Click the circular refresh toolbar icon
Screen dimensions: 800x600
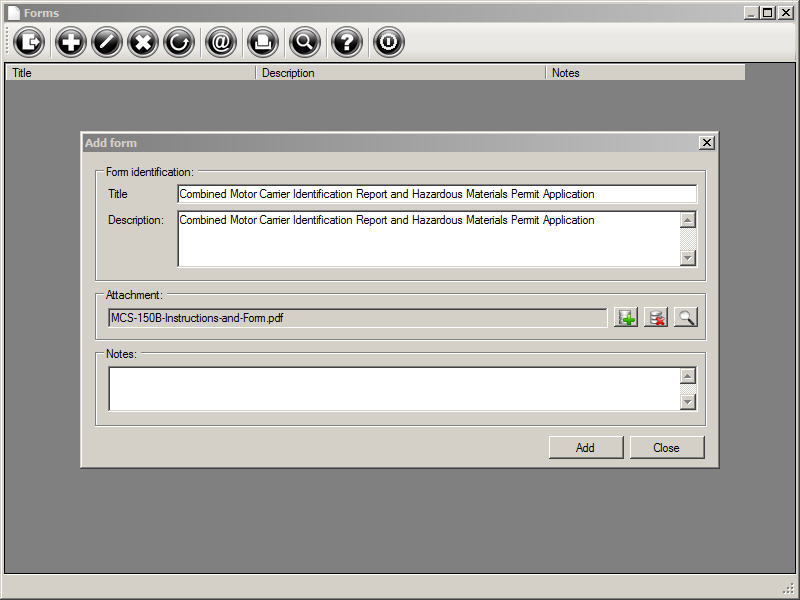(179, 42)
